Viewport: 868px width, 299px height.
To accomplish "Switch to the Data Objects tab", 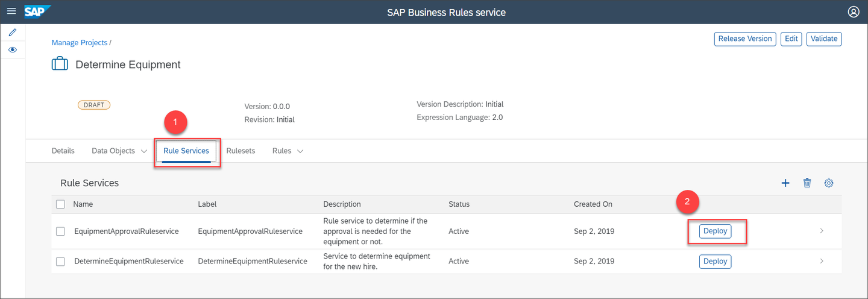I will [113, 151].
